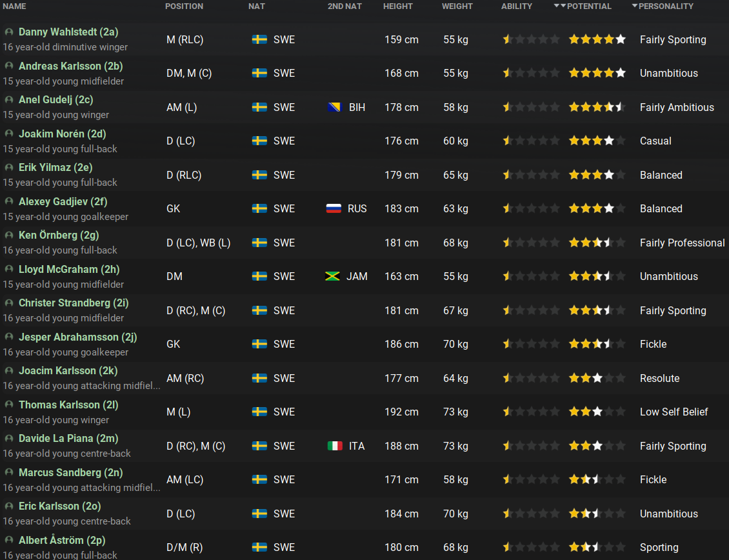Click the AM (RC) position text
The height and width of the screenshot is (560, 729).
coord(185,378)
